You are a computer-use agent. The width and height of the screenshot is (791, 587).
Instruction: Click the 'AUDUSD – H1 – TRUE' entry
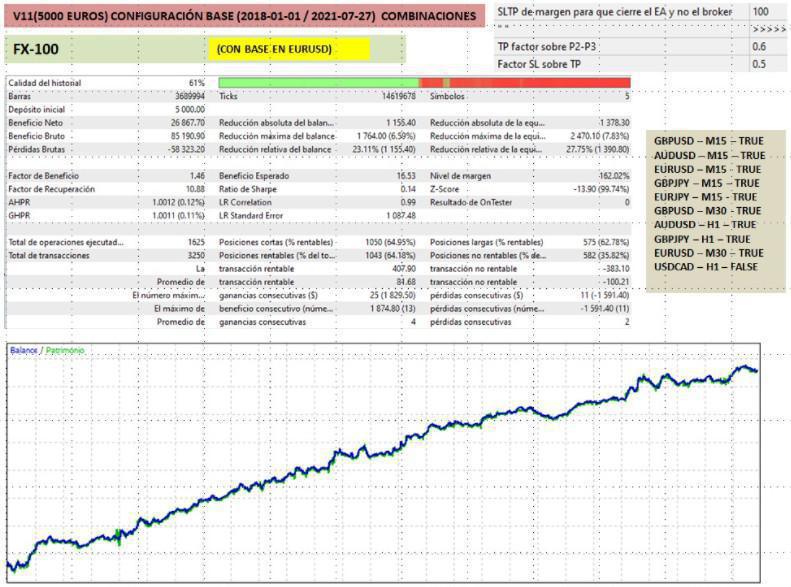[x=705, y=224]
